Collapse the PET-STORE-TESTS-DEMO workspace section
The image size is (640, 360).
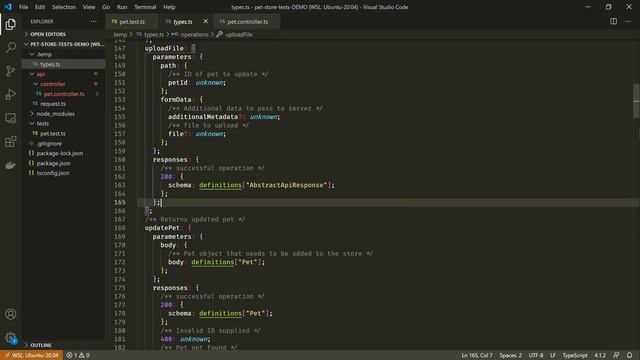point(64,44)
